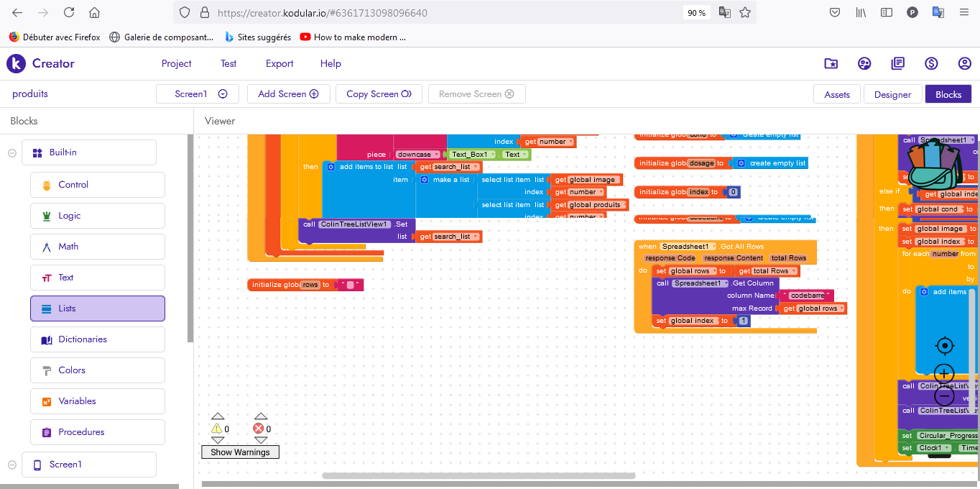
Task: Edit the codebarre text value in block
Action: click(x=806, y=296)
